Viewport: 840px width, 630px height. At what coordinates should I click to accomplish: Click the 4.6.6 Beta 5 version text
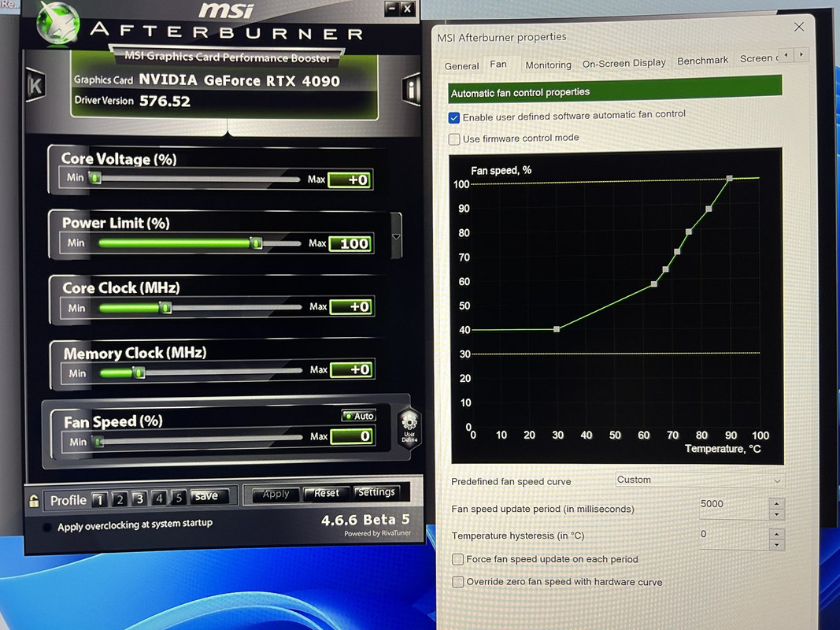(366, 520)
